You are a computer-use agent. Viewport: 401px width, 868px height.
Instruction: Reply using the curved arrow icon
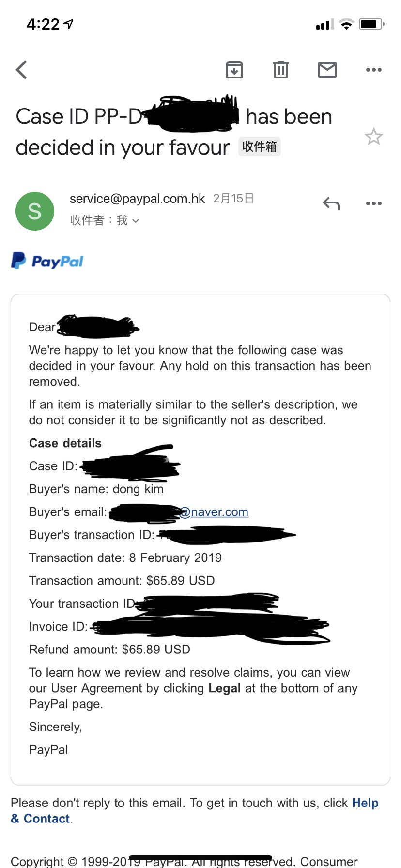[x=331, y=203]
